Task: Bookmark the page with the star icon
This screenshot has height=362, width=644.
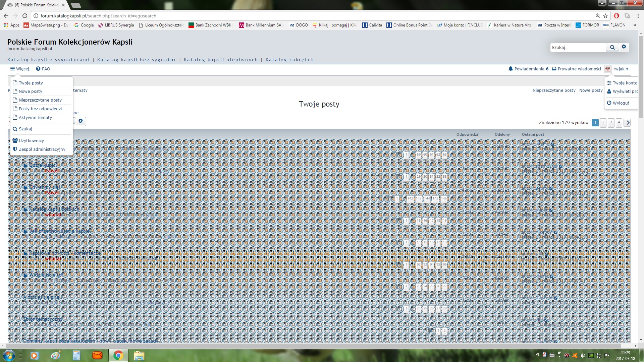Action: click(x=605, y=16)
